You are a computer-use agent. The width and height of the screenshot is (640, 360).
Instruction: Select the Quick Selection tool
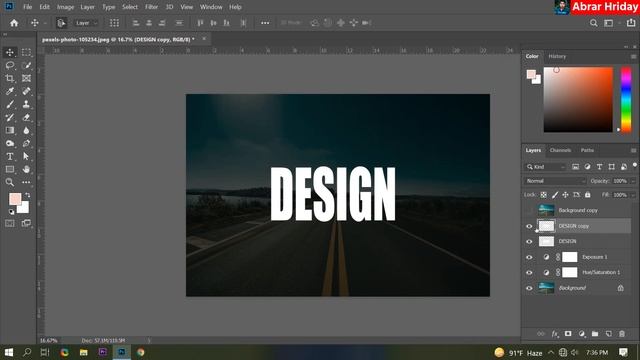[26, 65]
